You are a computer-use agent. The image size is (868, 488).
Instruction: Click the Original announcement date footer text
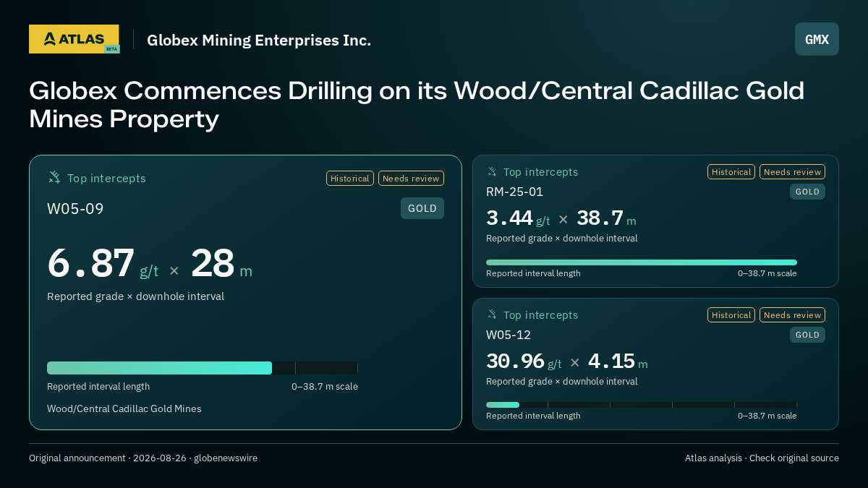pyautogui.click(x=143, y=458)
